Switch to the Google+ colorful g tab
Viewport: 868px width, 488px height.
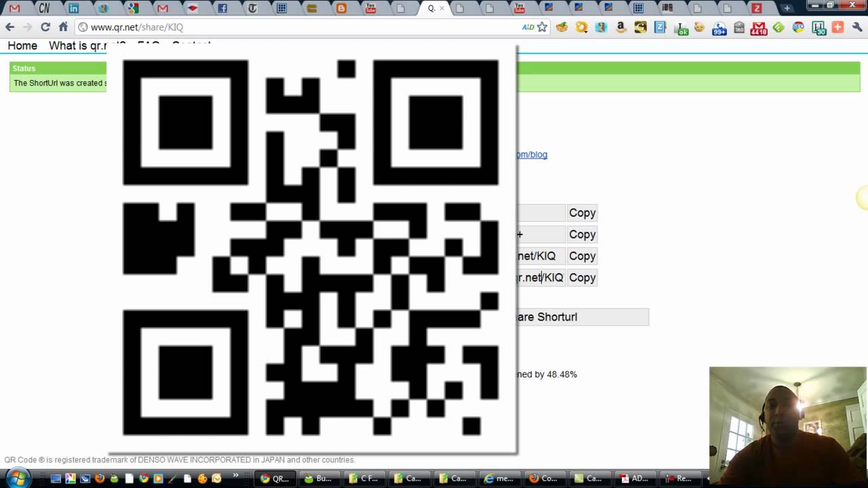click(133, 8)
